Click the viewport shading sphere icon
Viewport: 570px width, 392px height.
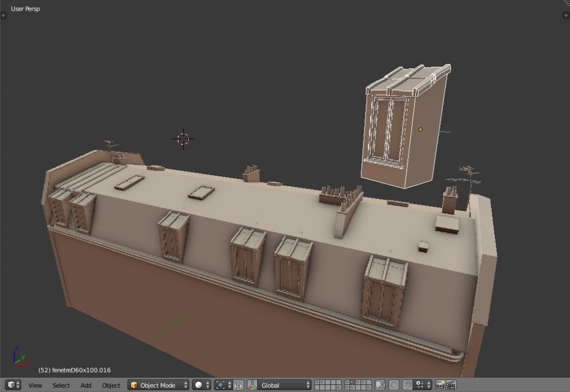click(199, 385)
